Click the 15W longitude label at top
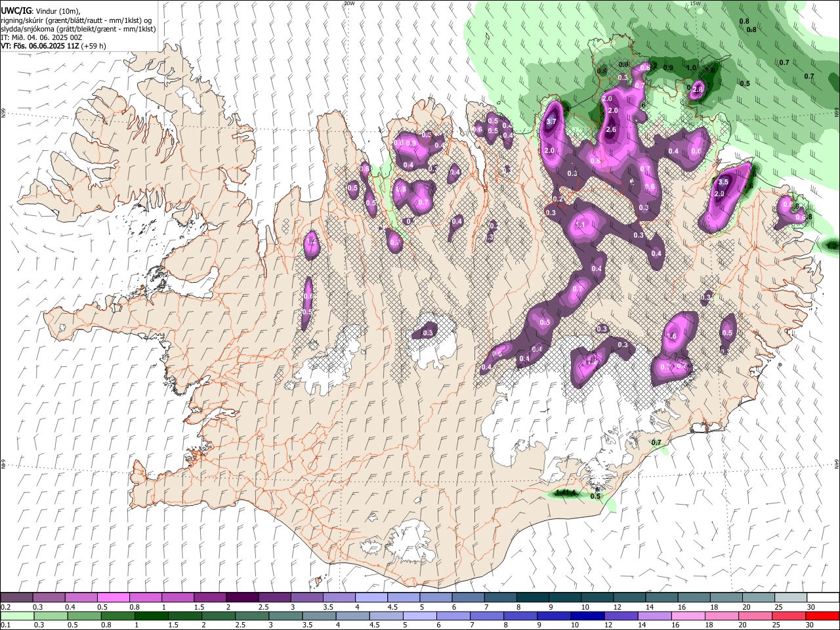This screenshot has width=840, height=630. tap(696, 3)
